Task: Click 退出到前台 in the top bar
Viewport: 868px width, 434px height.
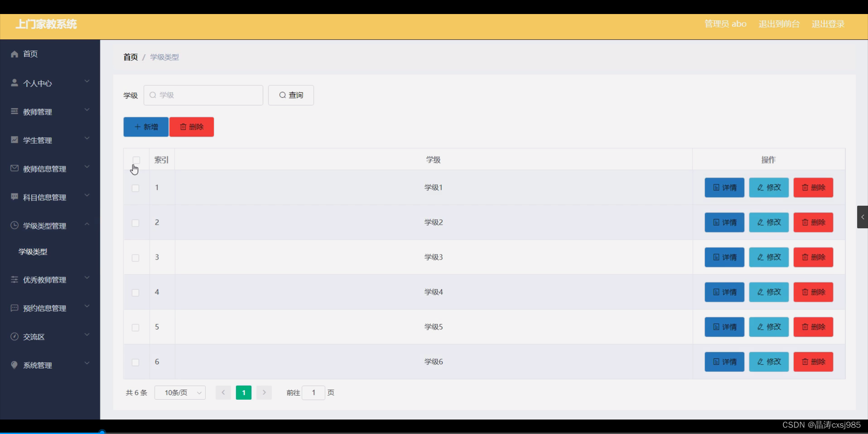Action: coord(778,24)
